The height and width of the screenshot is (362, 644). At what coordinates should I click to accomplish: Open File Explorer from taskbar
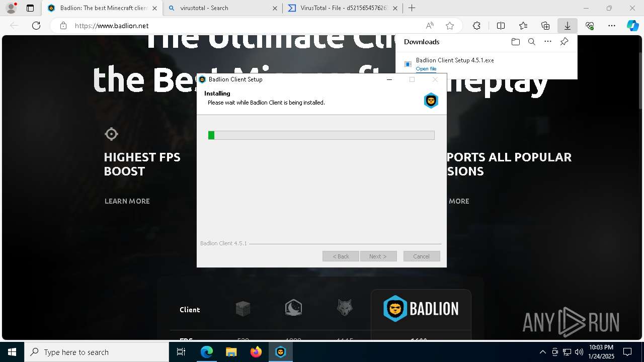pyautogui.click(x=231, y=352)
